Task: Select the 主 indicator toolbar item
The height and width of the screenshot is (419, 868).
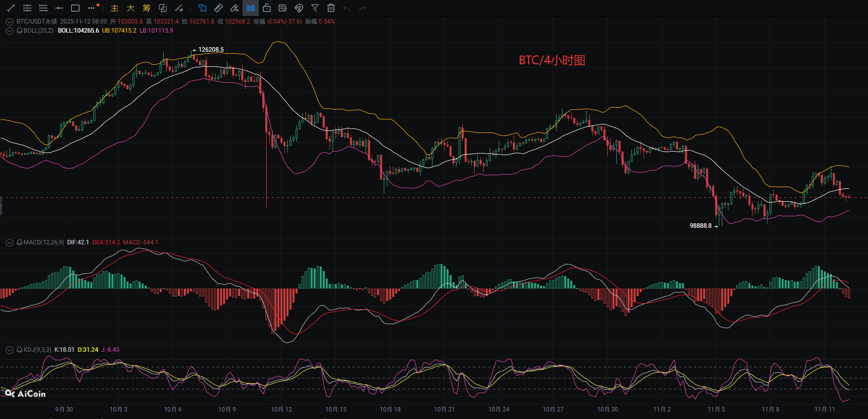Action: [115, 8]
